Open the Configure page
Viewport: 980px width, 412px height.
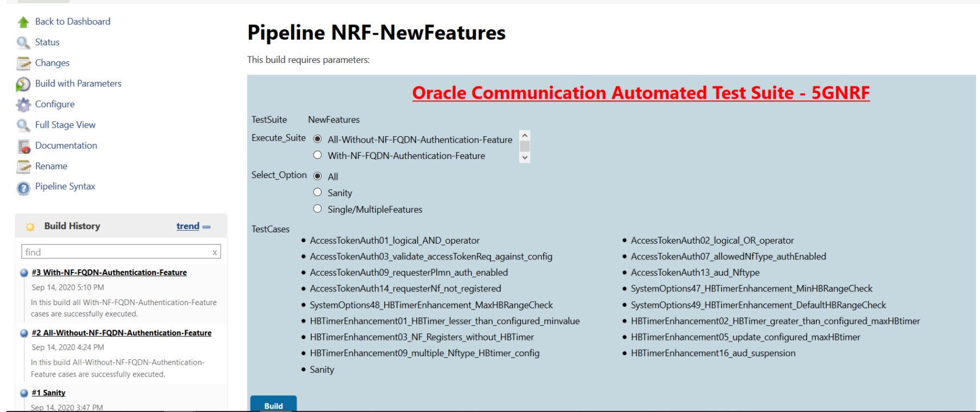coord(55,104)
